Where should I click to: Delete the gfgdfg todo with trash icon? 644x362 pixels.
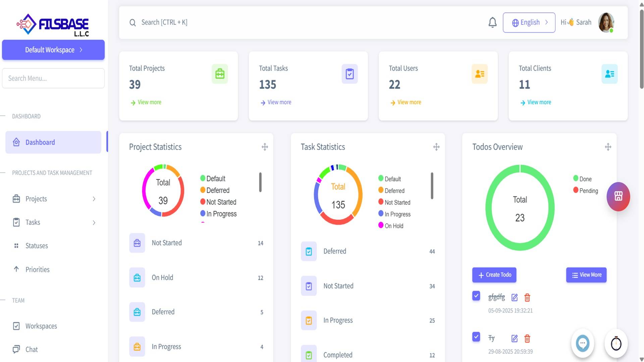tap(527, 297)
